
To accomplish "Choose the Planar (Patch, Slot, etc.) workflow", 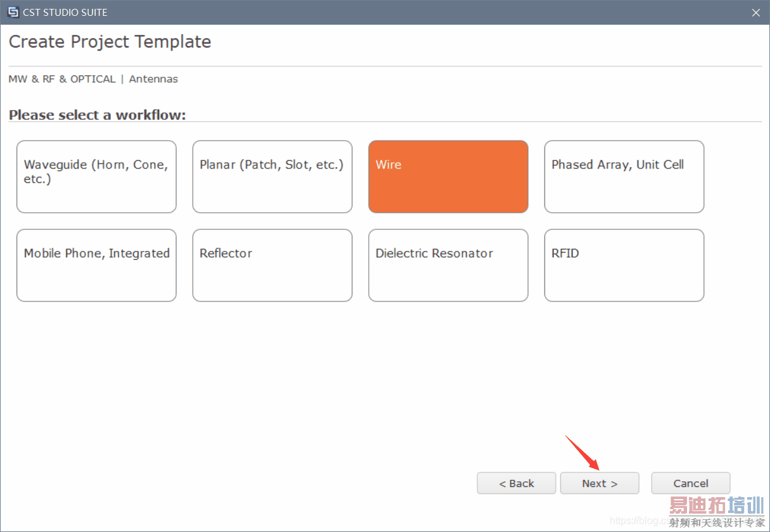I will tap(273, 177).
